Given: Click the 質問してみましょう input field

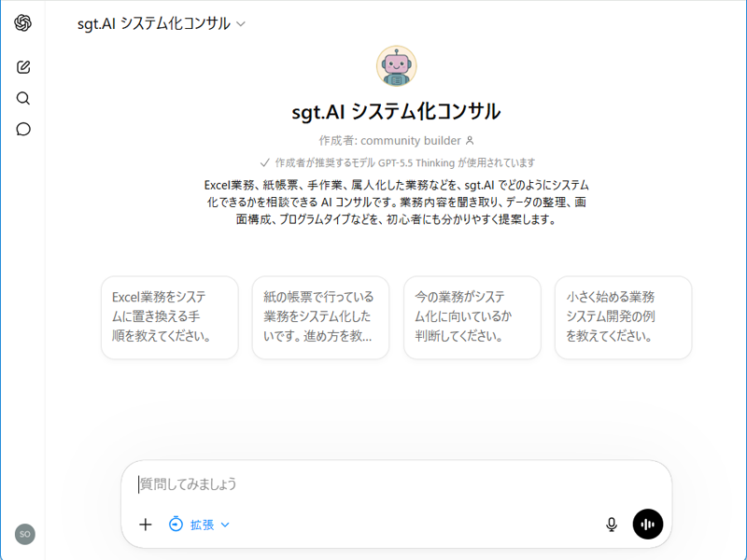Looking at the screenshot, I should tap(396, 484).
